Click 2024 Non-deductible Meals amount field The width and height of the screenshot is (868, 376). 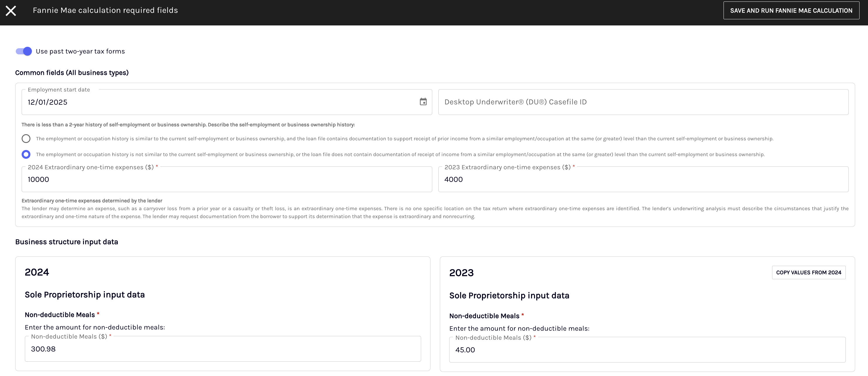coord(222,349)
